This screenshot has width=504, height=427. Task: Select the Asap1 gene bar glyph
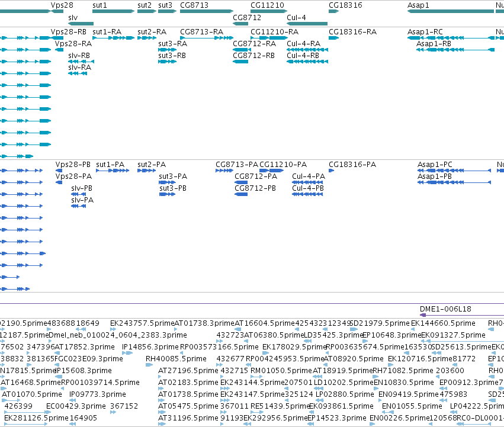(x=451, y=11)
